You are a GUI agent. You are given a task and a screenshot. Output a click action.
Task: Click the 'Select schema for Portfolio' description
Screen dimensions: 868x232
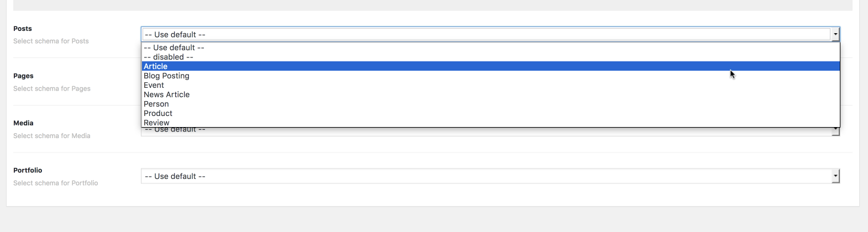coord(56,183)
